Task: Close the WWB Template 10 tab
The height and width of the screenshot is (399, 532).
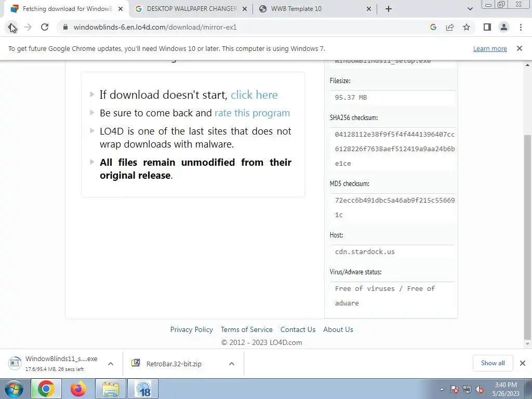Action: pos(369,9)
